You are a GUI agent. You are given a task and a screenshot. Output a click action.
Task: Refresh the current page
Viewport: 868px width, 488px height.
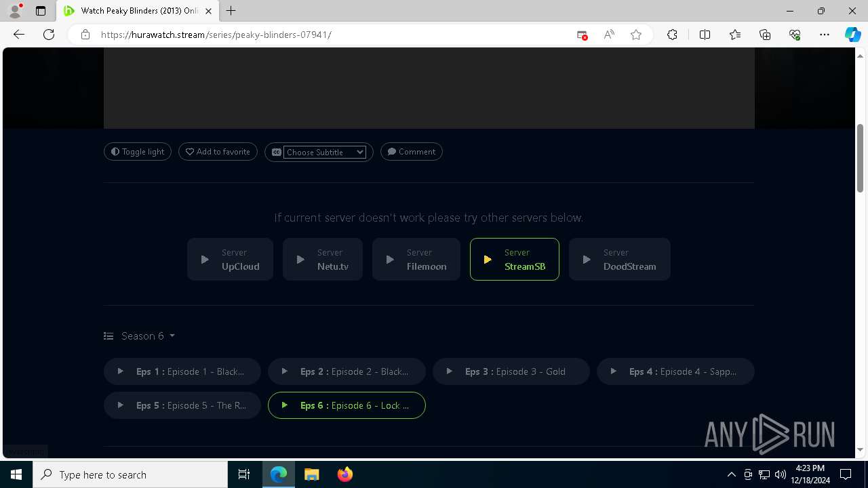pos(49,35)
